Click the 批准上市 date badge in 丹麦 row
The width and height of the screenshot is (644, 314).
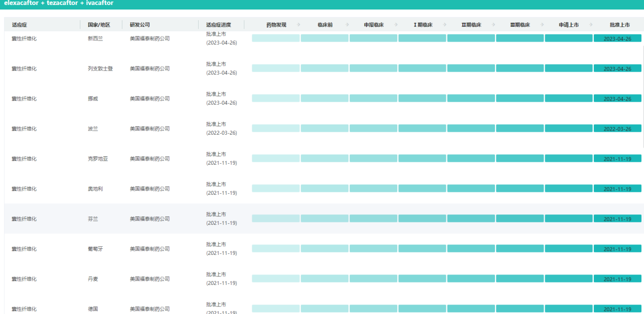[617, 279]
